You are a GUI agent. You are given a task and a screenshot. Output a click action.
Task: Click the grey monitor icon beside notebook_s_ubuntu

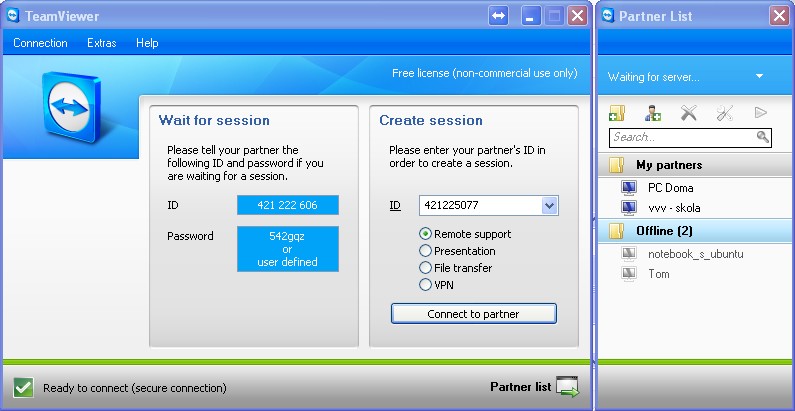coord(629,253)
